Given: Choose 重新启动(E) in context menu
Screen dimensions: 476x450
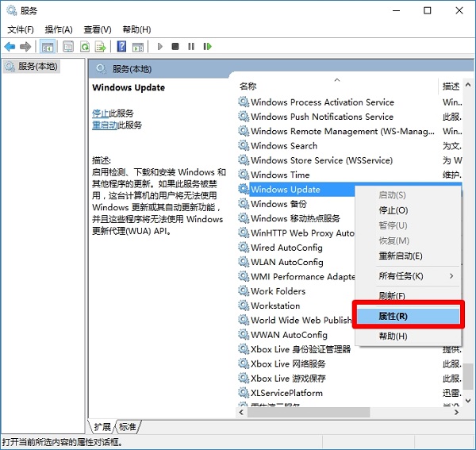Looking at the screenshot, I should [408, 256].
